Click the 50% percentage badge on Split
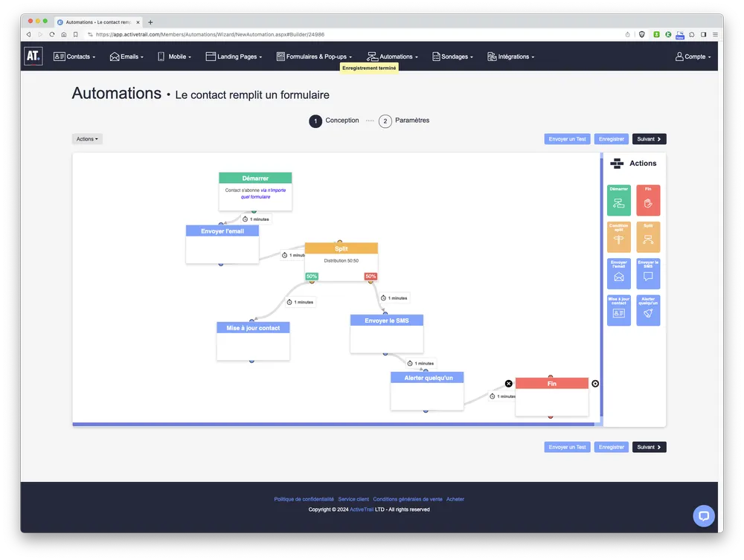Viewport: 744px width, 560px height. coord(311,276)
